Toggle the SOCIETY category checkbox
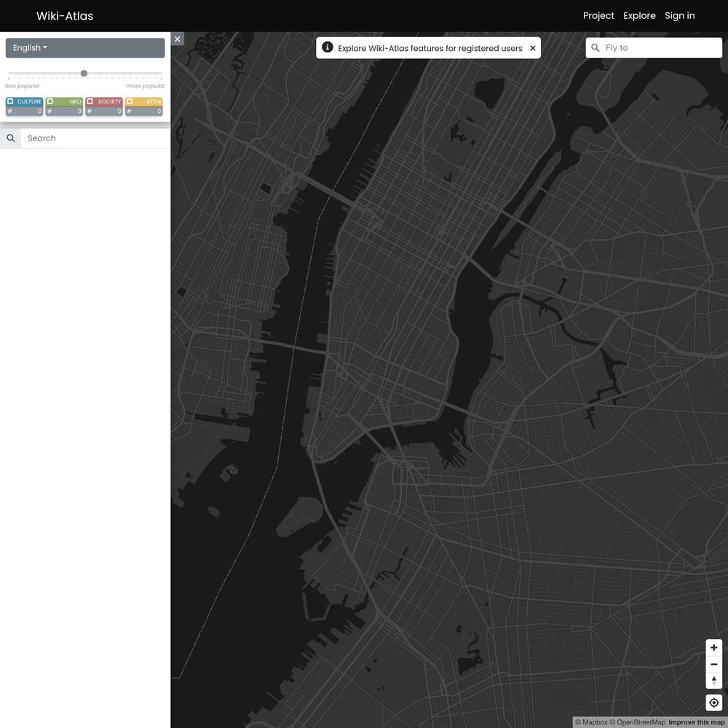728x728 pixels. click(x=90, y=101)
